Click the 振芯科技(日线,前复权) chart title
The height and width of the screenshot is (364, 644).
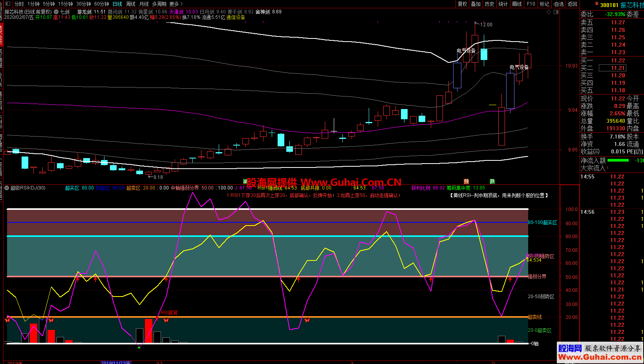(28, 12)
